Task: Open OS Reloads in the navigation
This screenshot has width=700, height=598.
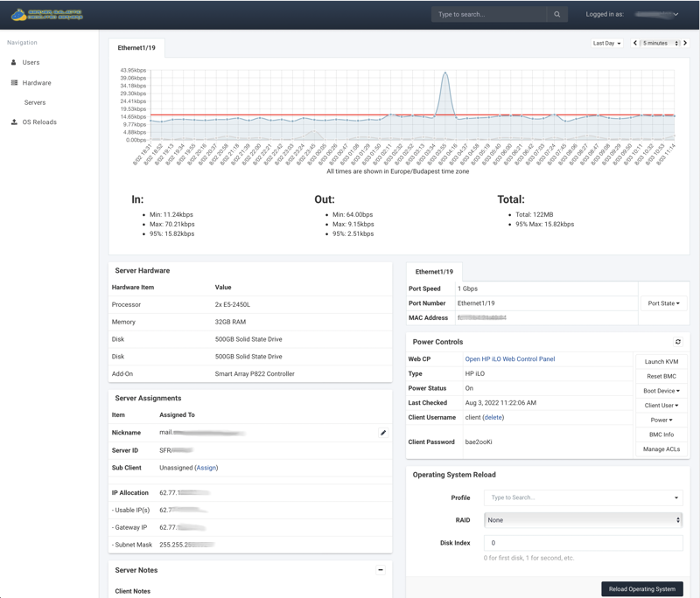Action: pyautogui.click(x=39, y=122)
